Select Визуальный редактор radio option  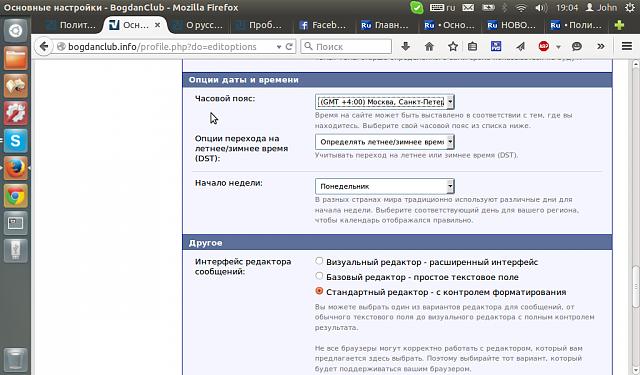point(319,260)
